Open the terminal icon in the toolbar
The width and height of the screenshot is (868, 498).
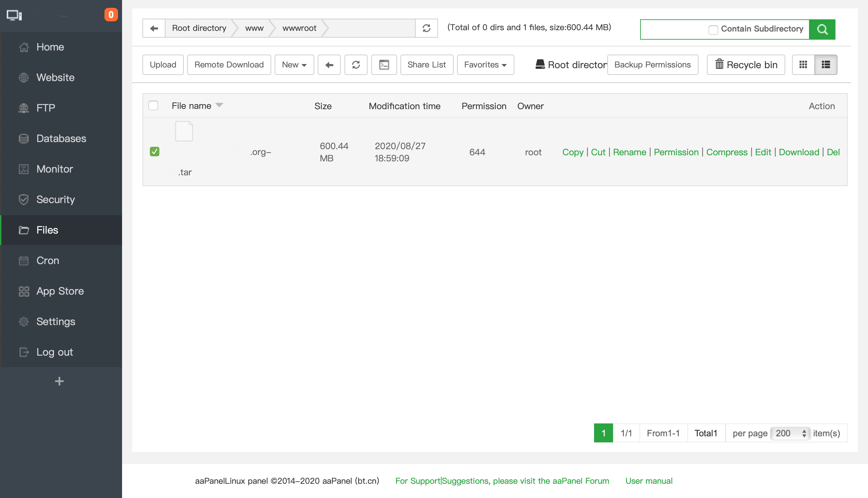[384, 65]
